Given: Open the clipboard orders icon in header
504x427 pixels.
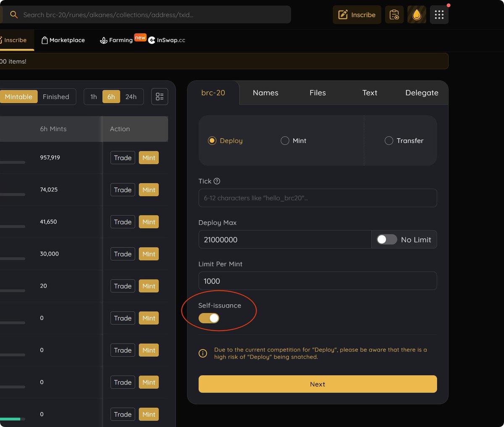Looking at the screenshot, I should (x=394, y=15).
